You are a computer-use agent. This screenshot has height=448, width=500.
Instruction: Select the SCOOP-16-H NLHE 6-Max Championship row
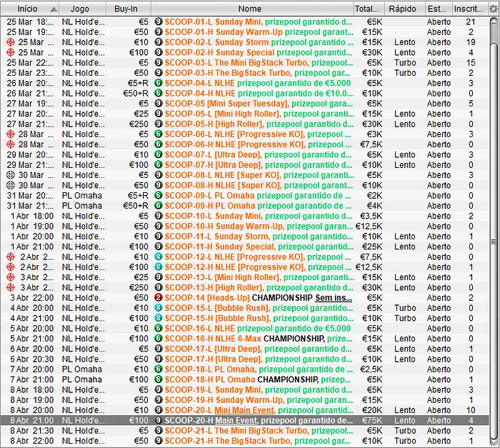[250, 339]
